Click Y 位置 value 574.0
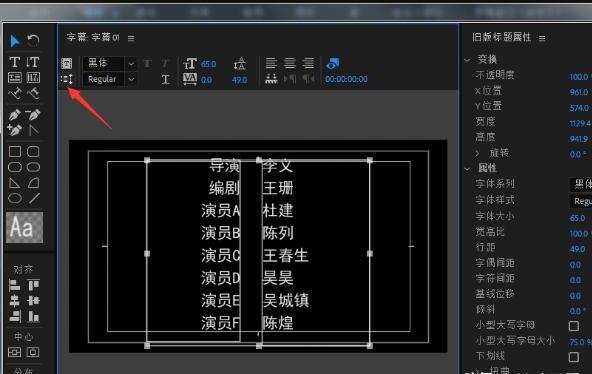 tap(579, 108)
